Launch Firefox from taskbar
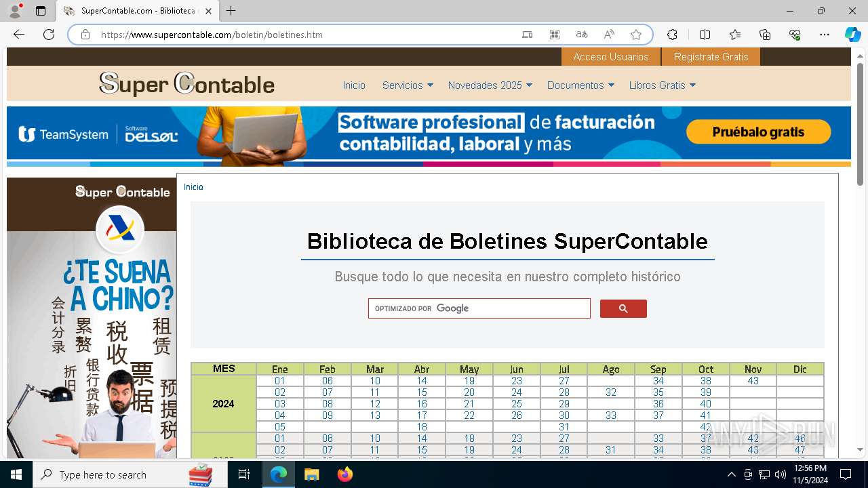Viewport: 868px width, 488px height. click(x=344, y=474)
